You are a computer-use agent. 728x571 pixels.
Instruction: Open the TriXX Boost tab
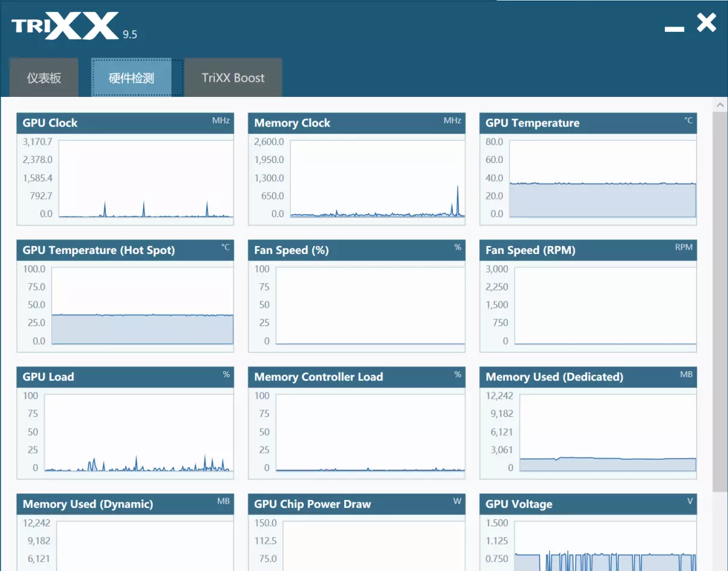pos(233,78)
